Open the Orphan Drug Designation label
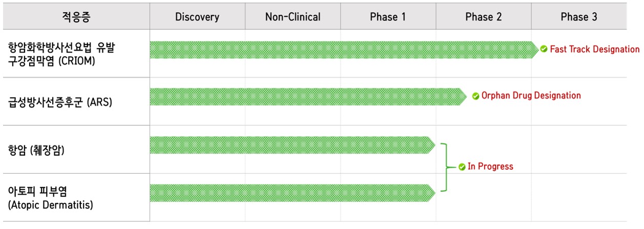The width and height of the screenshot is (644, 229). pyautogui.click(x=531, y=96)
